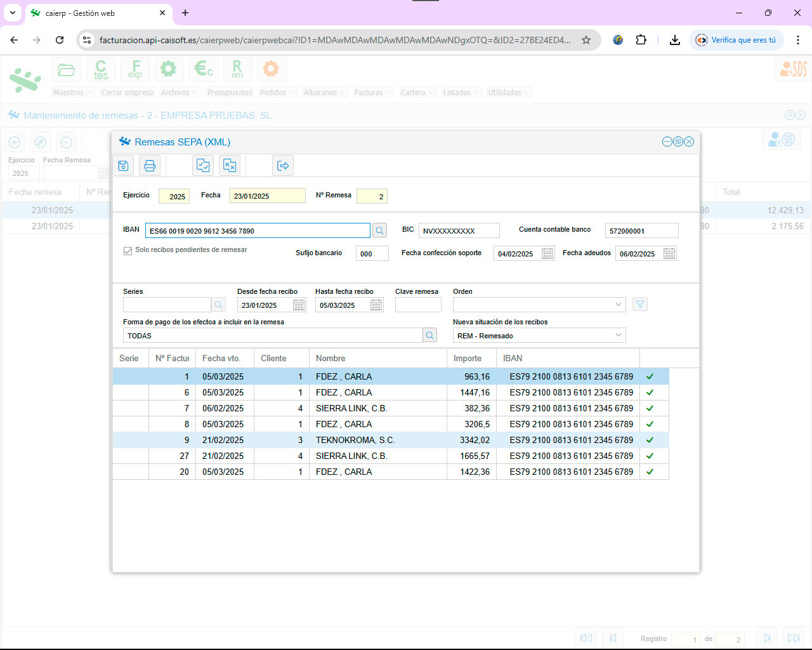Viewport: 812px width, 650px height.
Task: Expand the Orden dropdown
Action: pyautogui.click(x=619, y=305)
